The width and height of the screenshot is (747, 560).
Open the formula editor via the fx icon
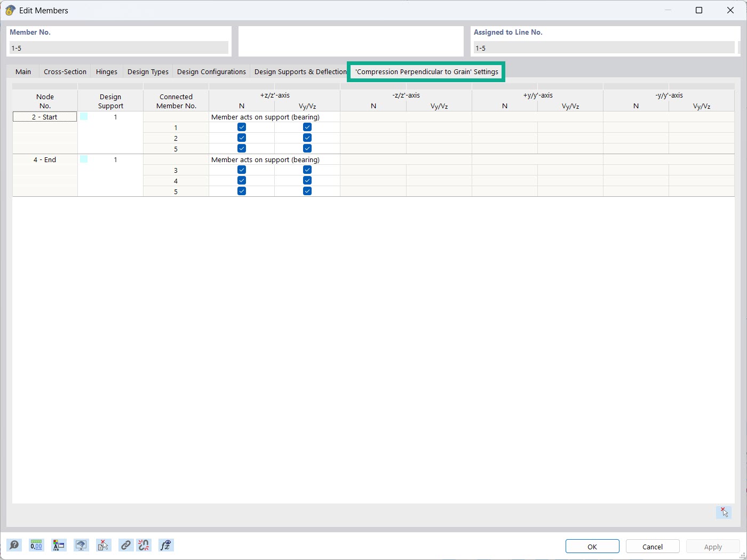tap(166, 545)
